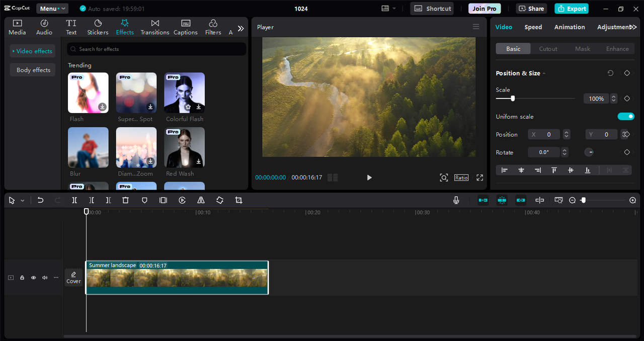Click the Rotate dial knob
This screenshot has height=341, width=644.
[589, 152]
